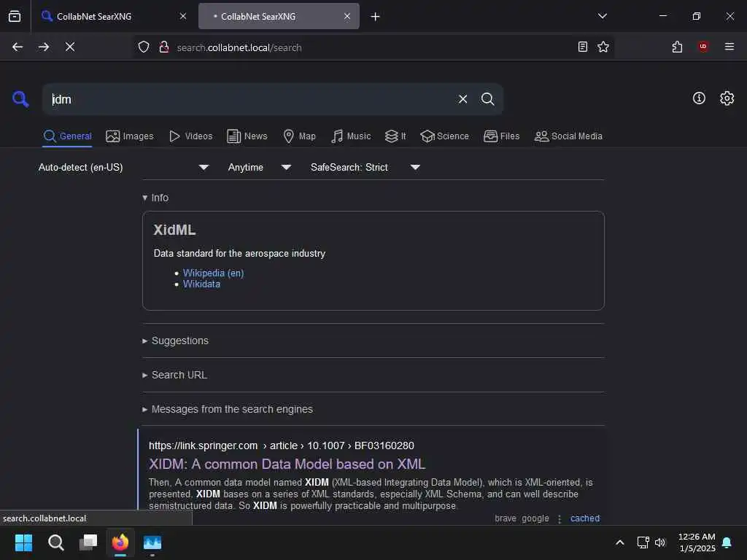
Task: Open the clock showing 12:26 AM
Action: (x=697, y=542)
